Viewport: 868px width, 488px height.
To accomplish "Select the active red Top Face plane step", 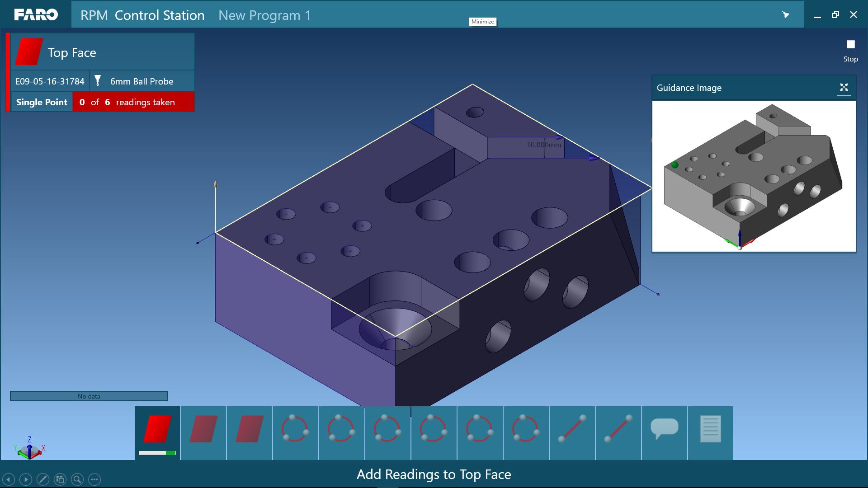I will click(157, 429).
